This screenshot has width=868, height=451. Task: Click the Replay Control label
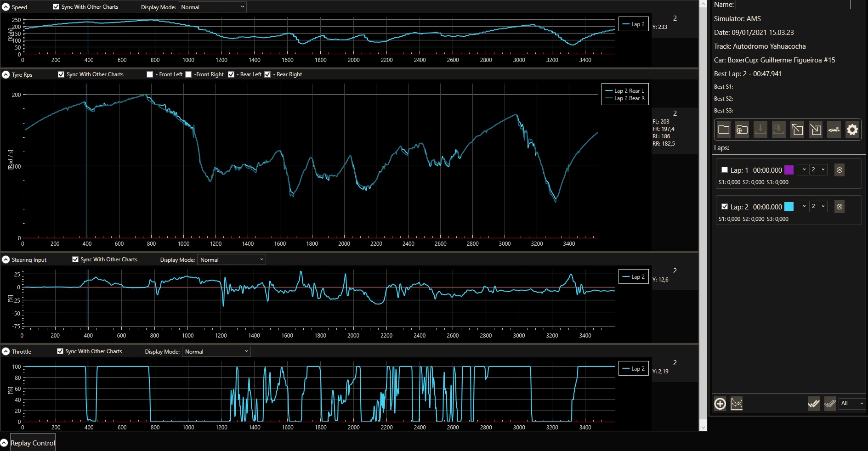click(x=33, y=443)
